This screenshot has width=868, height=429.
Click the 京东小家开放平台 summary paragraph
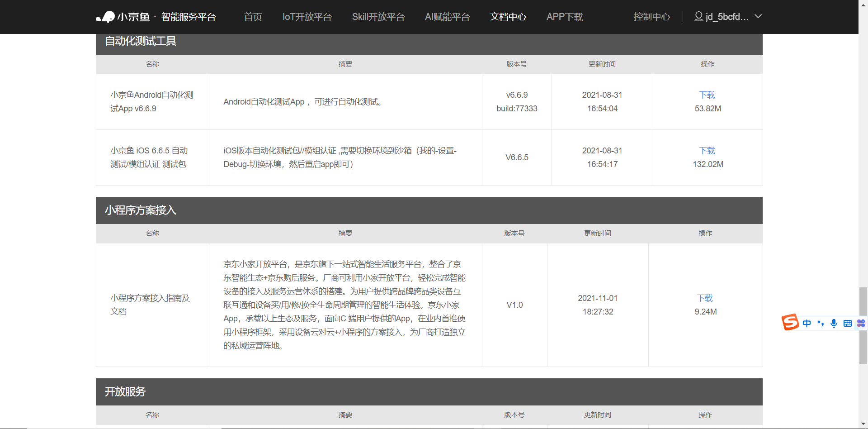tap(344, 305)
